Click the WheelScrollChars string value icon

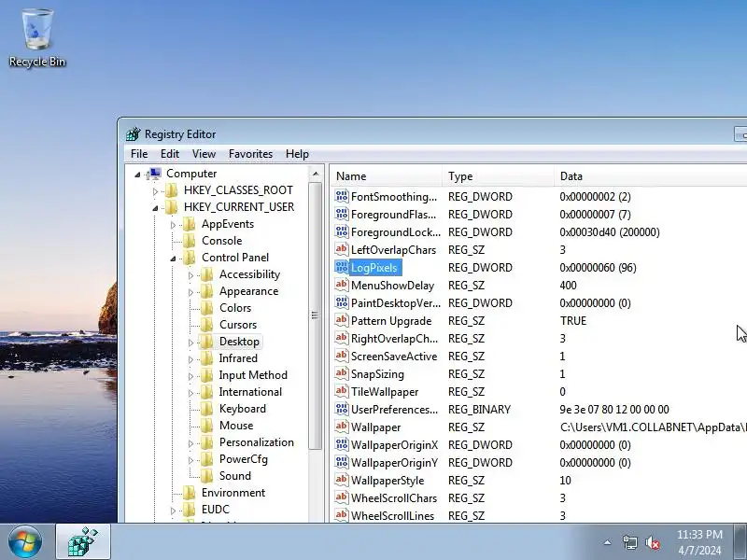click(x=342, y=498)
